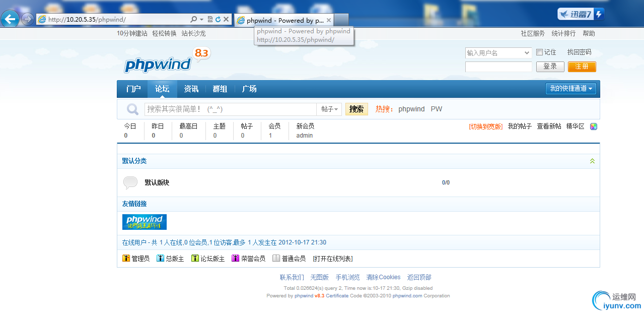Close the phpwind browser tab
This screenshot has height=314, width=644.
tap(329, 20)
